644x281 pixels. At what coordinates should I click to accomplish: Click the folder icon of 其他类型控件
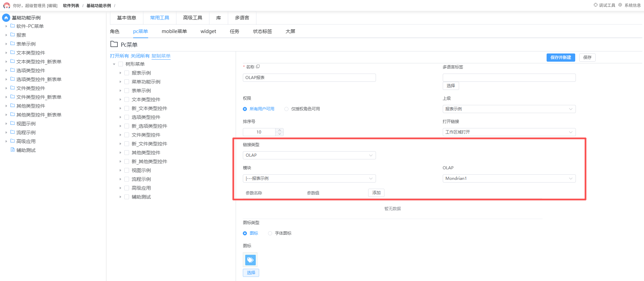coord(13,106)
